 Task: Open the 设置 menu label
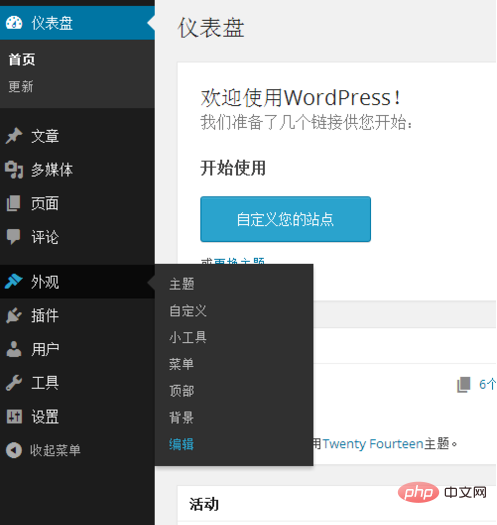pyautogui.click(x=45, y=417)
